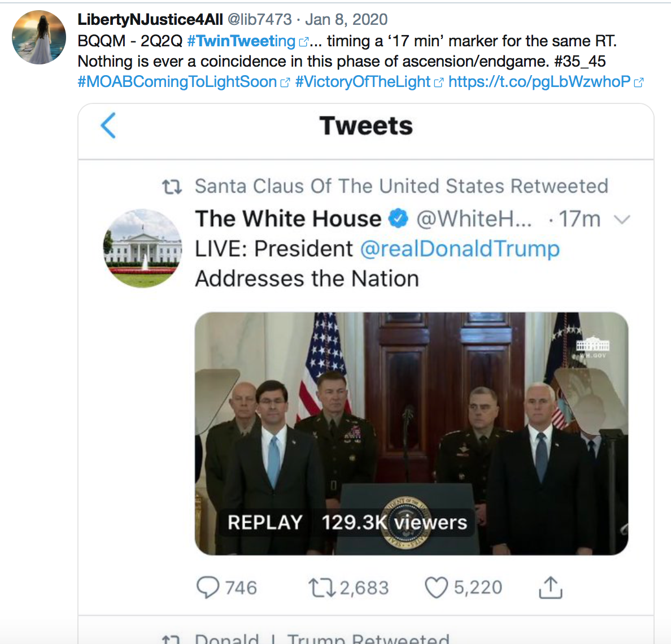
Task: Open the #MOABComingToLightSoon hashtag
Action: [x=177, y=82]
